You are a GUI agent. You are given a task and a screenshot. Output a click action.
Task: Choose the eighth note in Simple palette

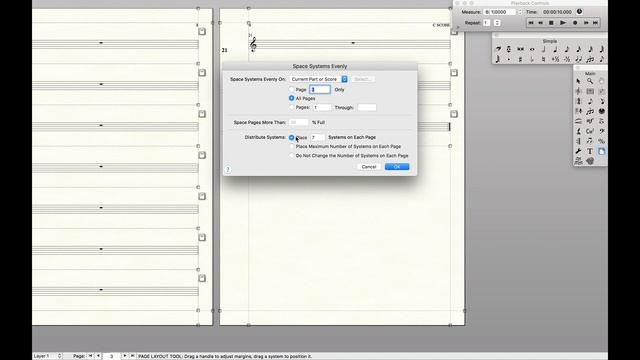click(x=567, y=49)
